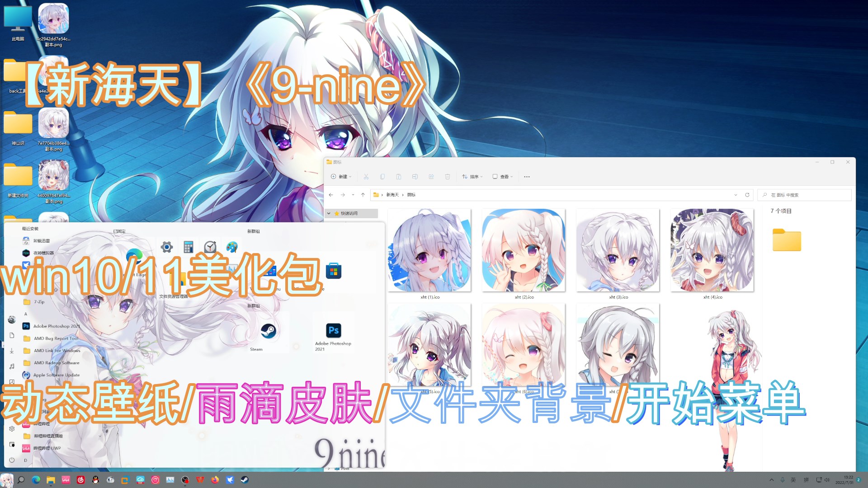The height and width of the screenshot is (488, 868).
Task: Click 新海天 in the breadcrumb path
Action: (x=392, y=195)
